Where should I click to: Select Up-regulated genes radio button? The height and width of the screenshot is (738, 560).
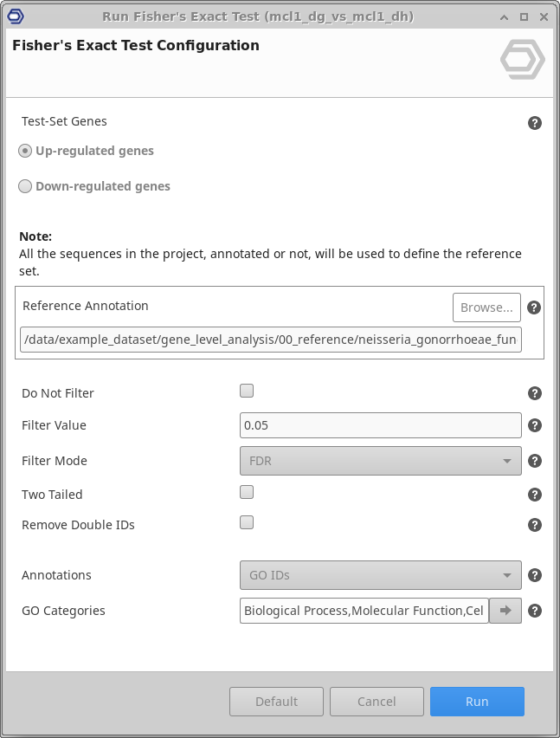coord(26,151)
